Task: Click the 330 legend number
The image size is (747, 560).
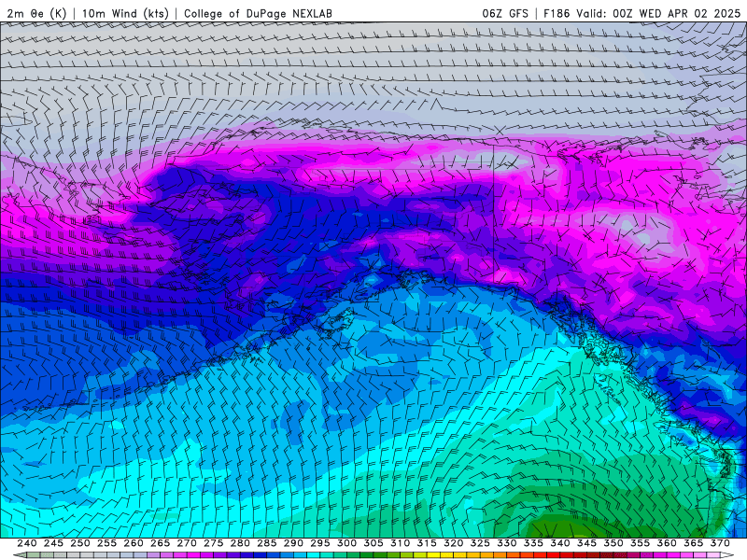Action: click(507, 543)
